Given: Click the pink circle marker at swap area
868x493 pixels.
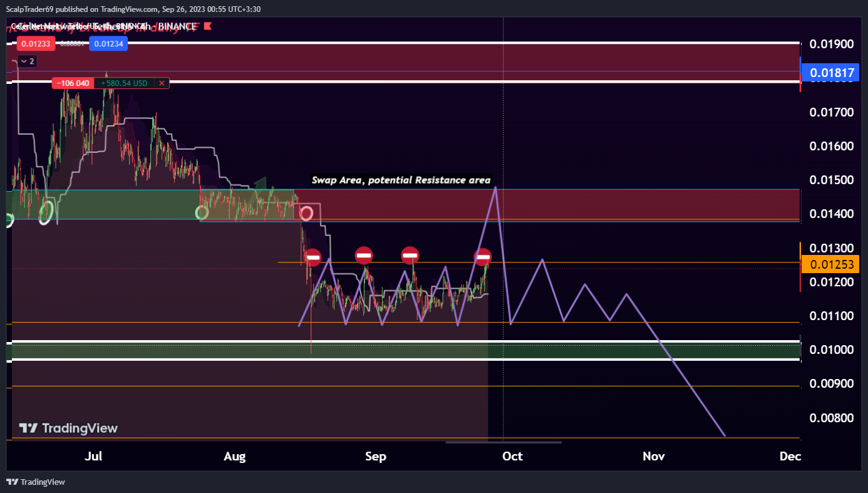Looking at the screenshot, I should [306, 214].
